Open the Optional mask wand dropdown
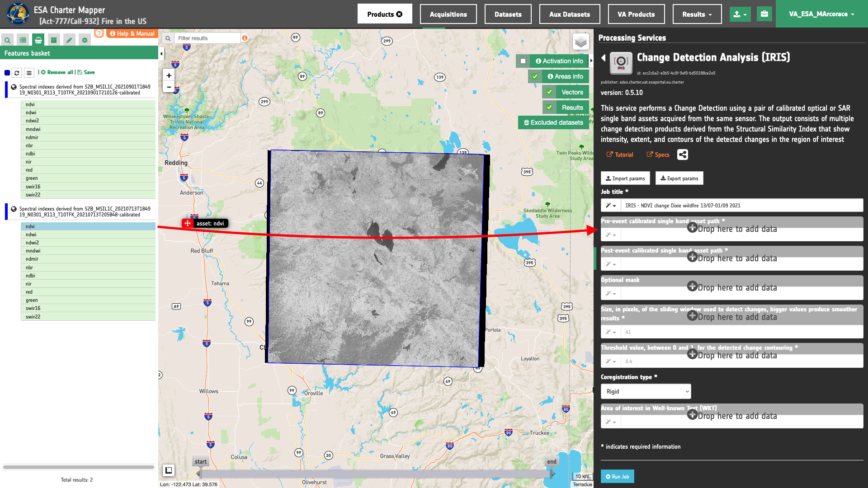 tap(611, 294)
